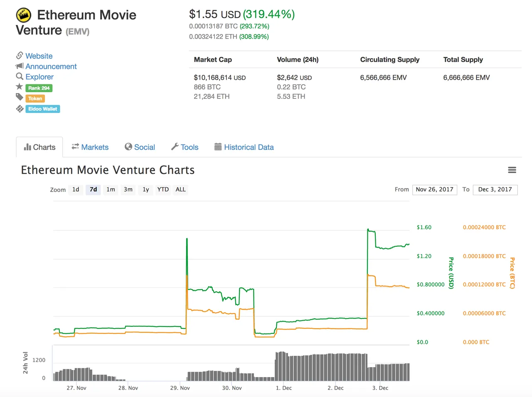Click the wrench icon next to Tools
The width and height of the screenshot is (532, 397).
click(175, 147)
